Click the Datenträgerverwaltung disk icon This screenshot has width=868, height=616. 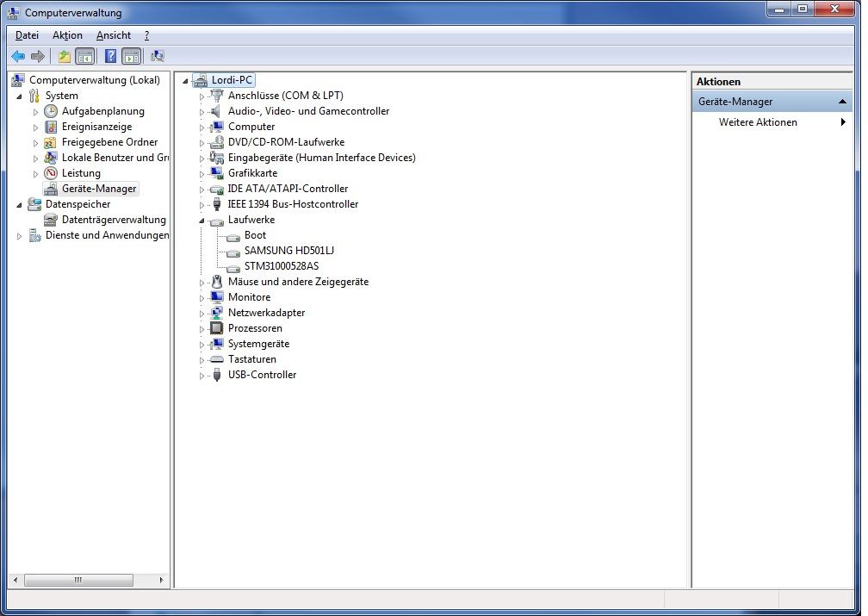[x=51, y=220]
